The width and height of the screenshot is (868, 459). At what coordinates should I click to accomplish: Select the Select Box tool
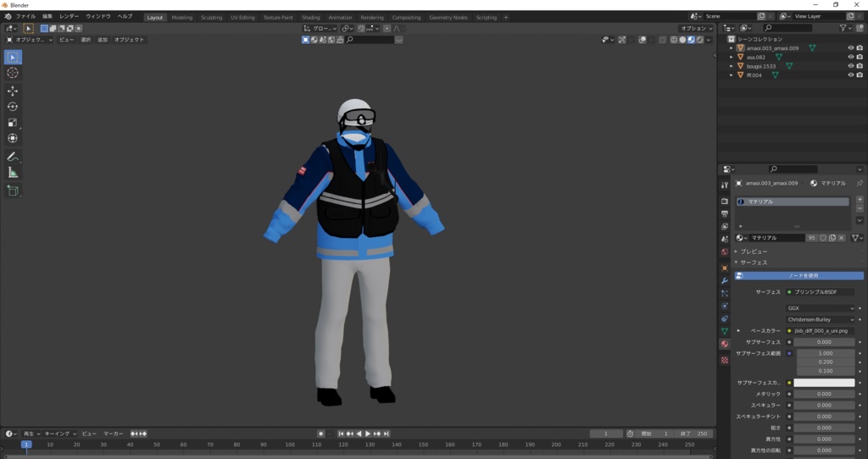tap(13, 57)
